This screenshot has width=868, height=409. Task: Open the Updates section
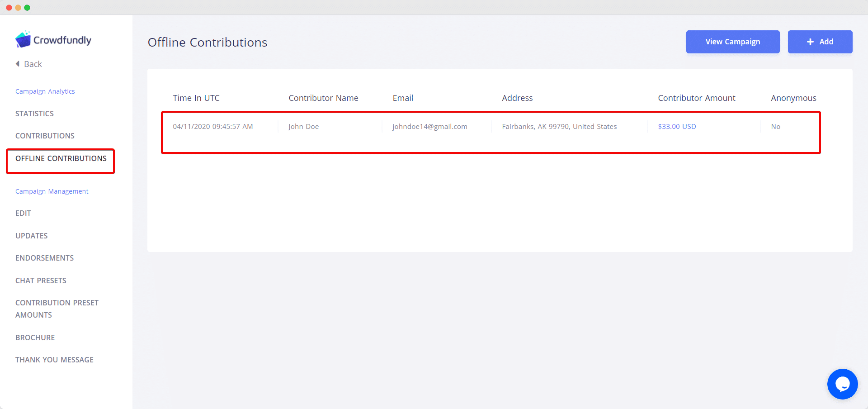[32, 236]
